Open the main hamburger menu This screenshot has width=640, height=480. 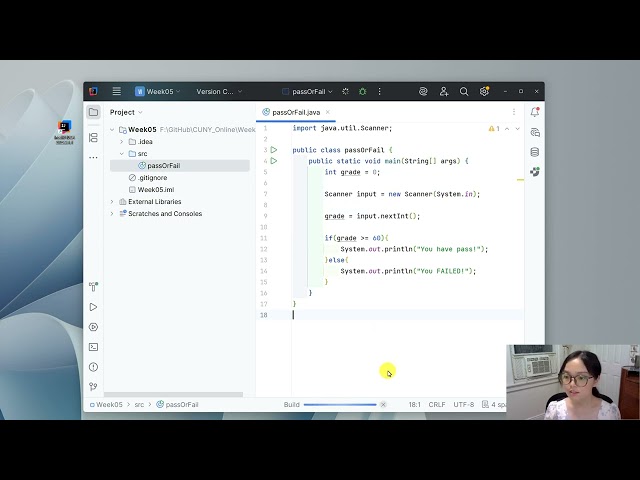117,91
